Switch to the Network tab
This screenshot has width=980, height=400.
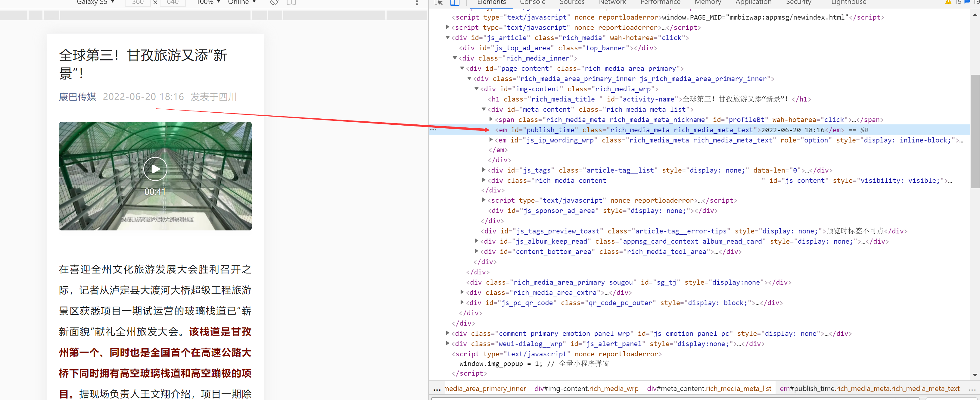612,2
